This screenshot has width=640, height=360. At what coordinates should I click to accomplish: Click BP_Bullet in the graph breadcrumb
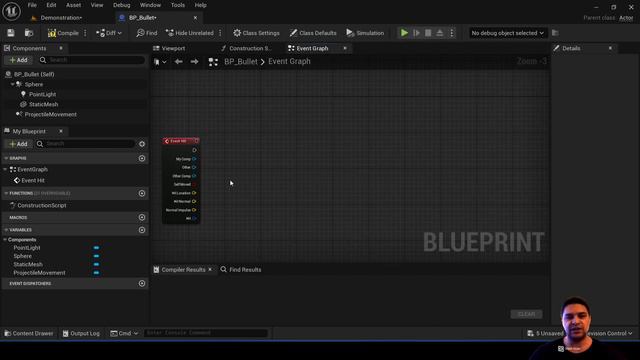pyautogui.click(x=241, y=62)
